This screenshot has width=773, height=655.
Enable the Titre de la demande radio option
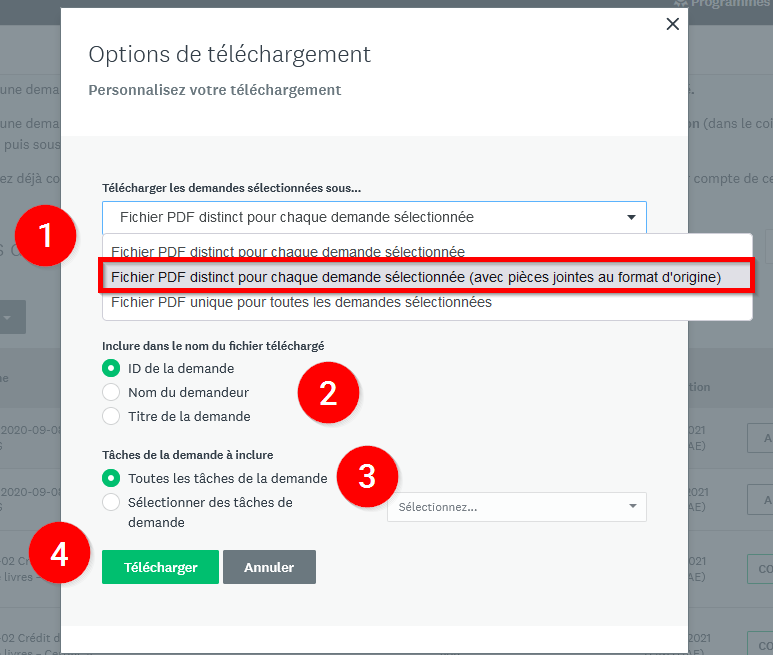[111, 416]
